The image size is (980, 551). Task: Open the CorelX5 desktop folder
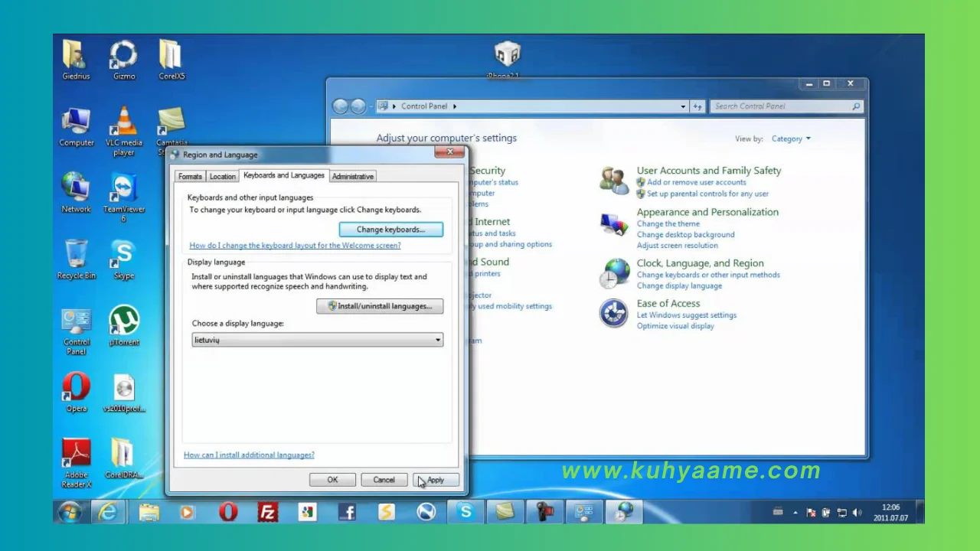click(x=171, y=59)
